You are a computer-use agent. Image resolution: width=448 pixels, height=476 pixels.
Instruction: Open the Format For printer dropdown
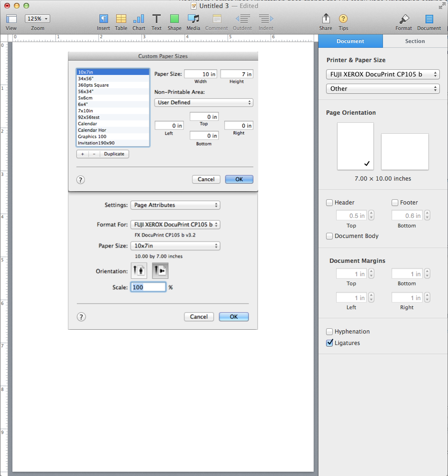tap(175, 225)
